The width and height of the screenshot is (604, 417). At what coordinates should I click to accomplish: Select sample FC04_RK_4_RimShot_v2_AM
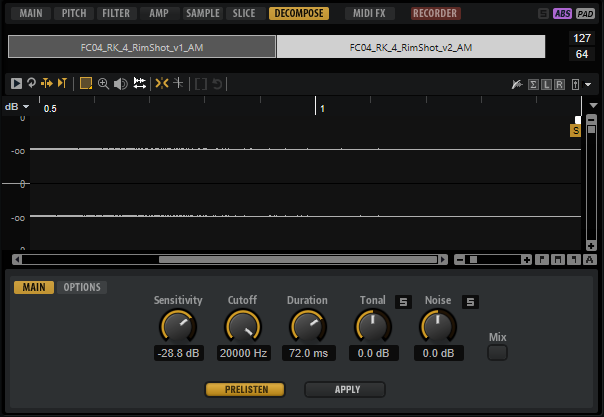point(411,47)
